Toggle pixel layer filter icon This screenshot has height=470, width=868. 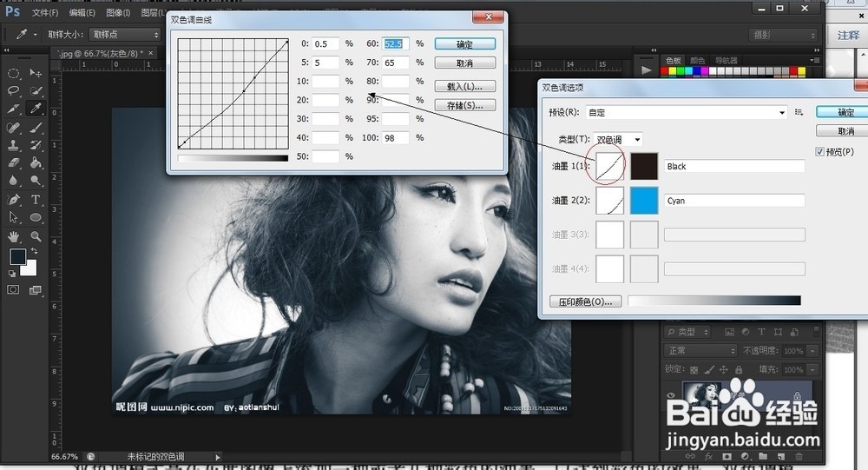click(x=730, y=332)
